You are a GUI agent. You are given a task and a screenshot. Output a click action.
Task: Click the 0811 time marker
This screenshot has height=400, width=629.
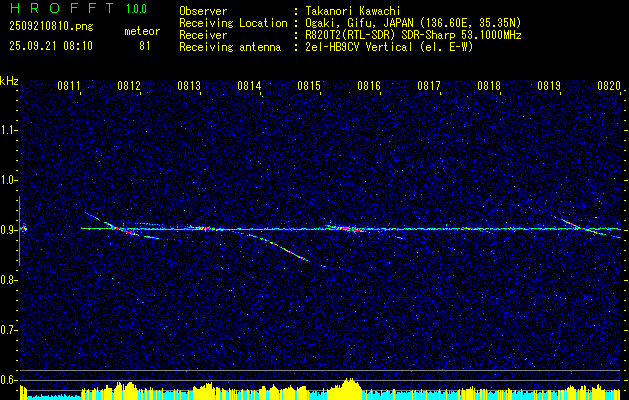[69, 85]
